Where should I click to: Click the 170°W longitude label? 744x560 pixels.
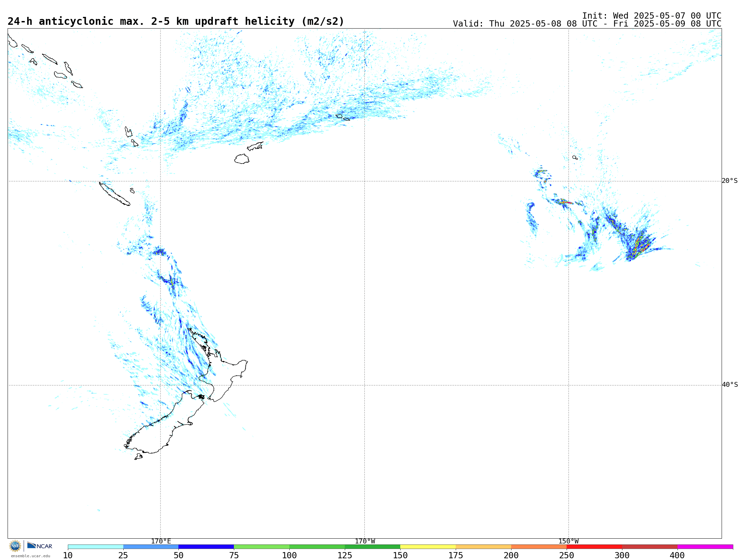click(x=365, y=541)
